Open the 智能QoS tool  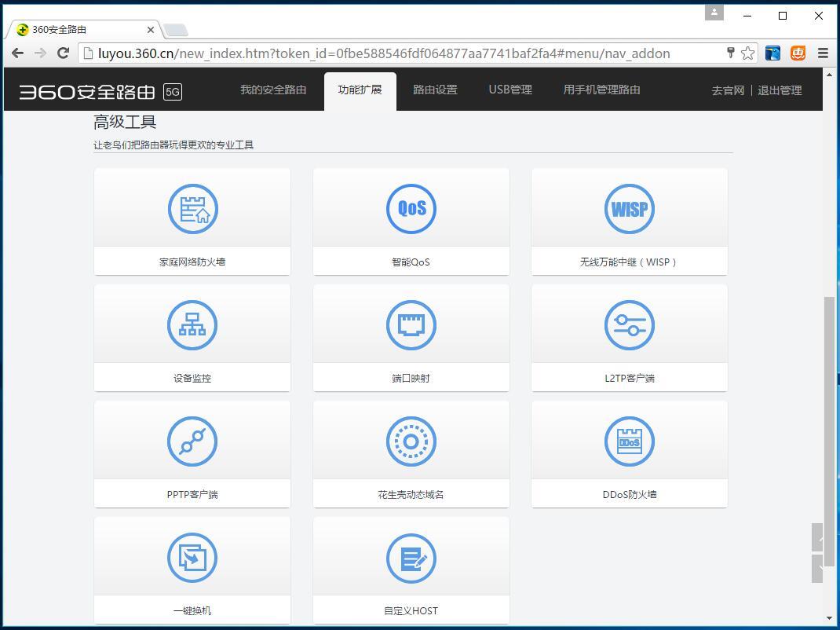[x=411, y=220]
